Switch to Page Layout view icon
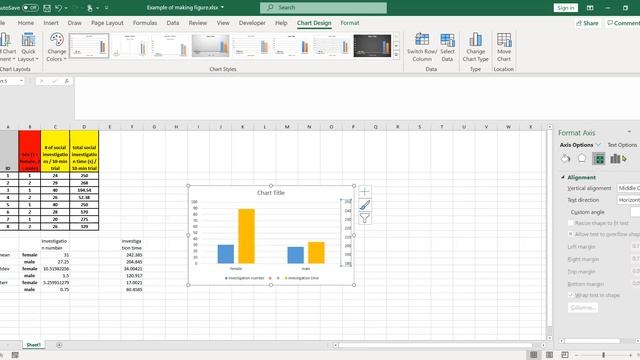Viewport: 640px width, 360px height. pos(549,355)
